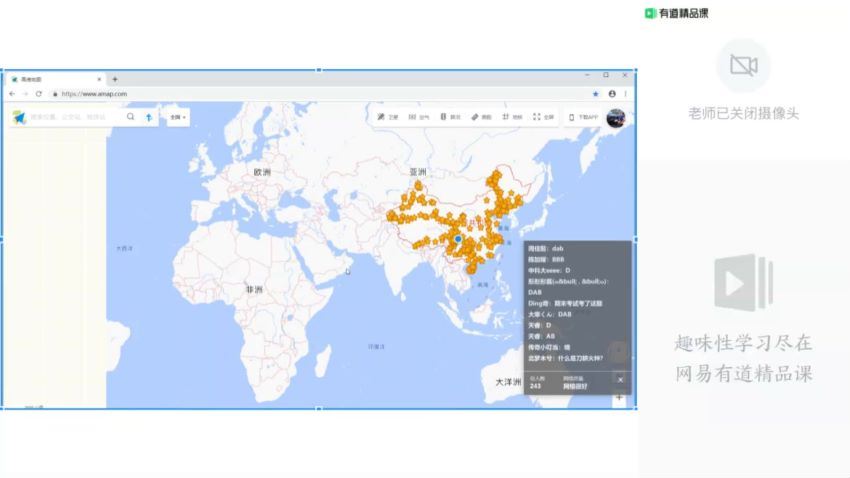Click the blue bookmark star icon
The width and height of the screenshot is (850, 478).
click(596, 94)
